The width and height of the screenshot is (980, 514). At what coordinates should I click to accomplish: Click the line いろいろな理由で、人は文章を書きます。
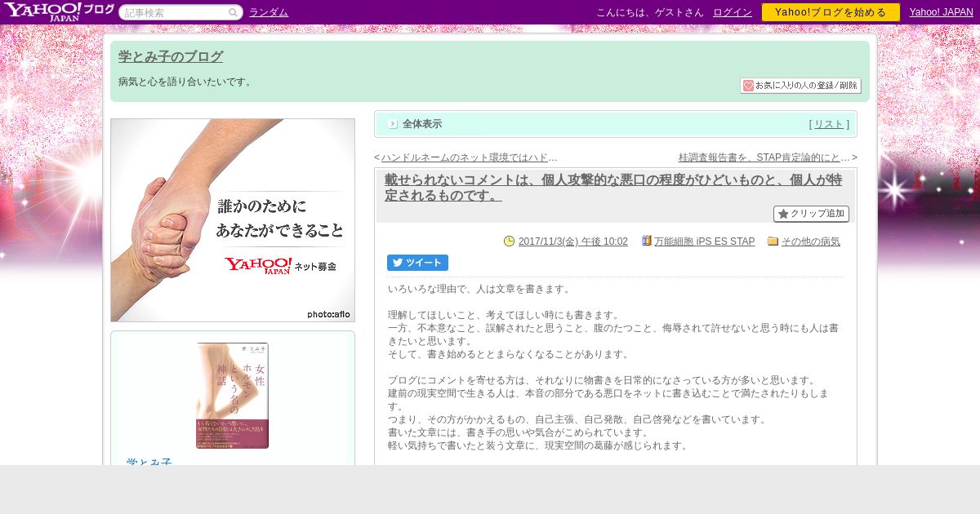[481, 289]
